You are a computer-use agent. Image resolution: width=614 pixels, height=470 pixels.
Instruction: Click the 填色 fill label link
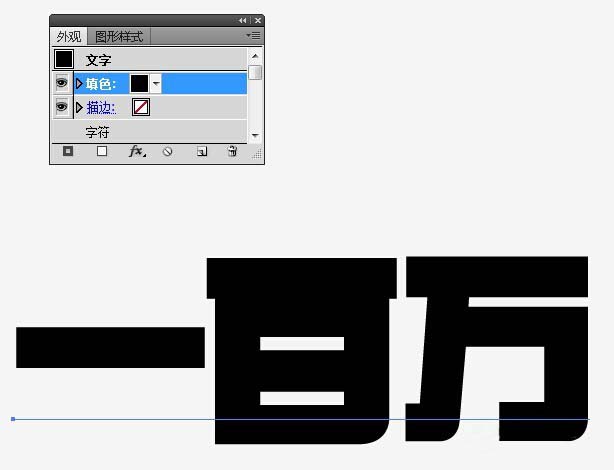[101, 84]
